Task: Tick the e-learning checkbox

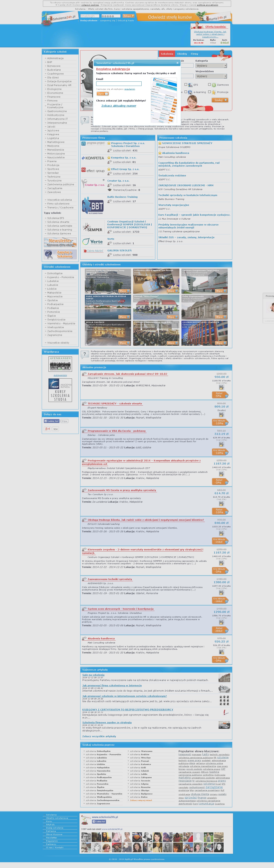Action: [186, 92]
